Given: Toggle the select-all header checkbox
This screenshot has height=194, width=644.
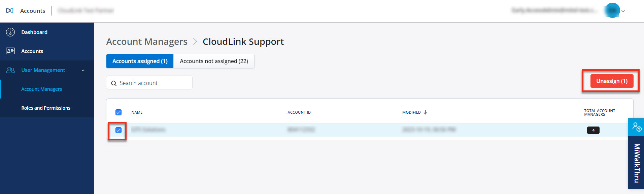Looking at the screenshot, I should 118,112.
